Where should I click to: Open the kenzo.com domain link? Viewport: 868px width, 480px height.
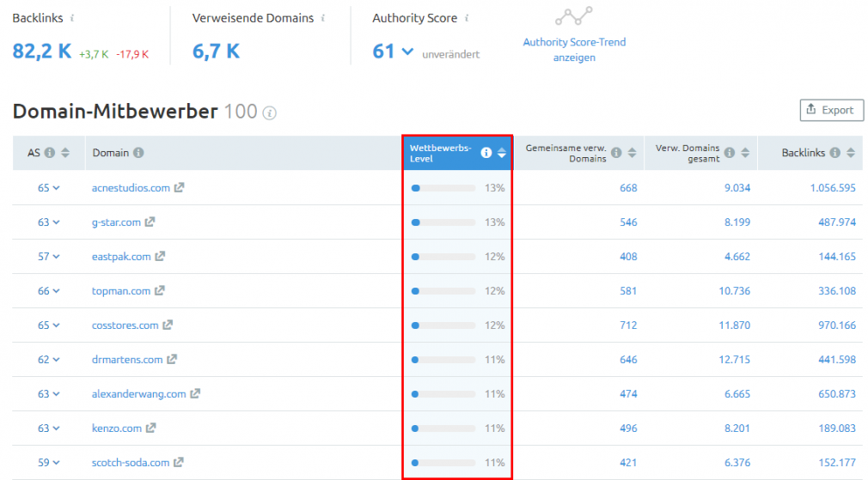coord(117,428)
